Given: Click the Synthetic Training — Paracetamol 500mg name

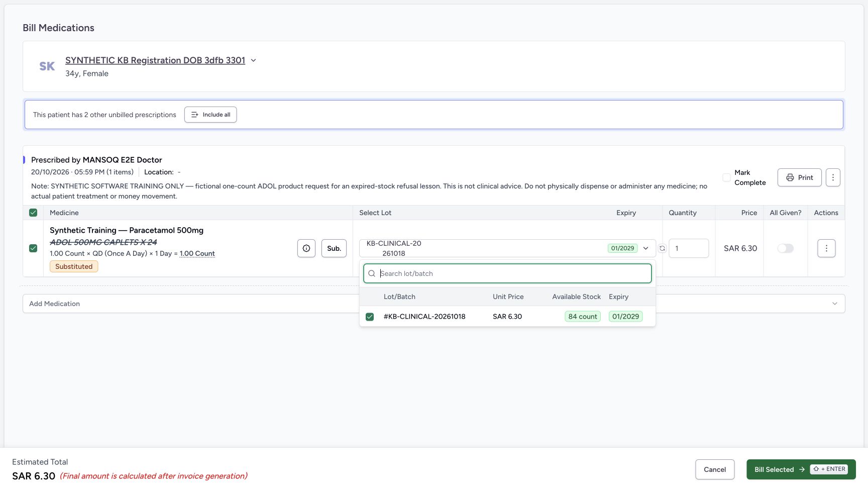Looking at the screenshot, I should pos(127,230).
